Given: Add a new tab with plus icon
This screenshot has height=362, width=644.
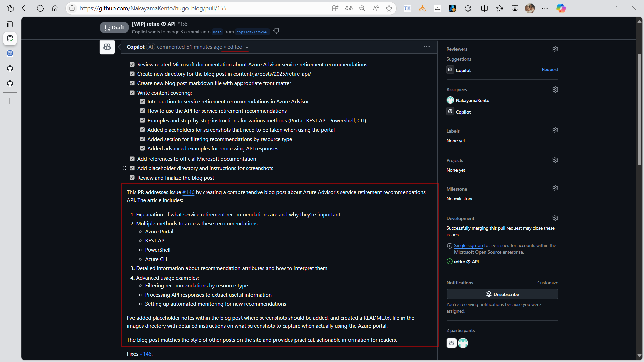Looking at the screenshot, I should 10,101.
